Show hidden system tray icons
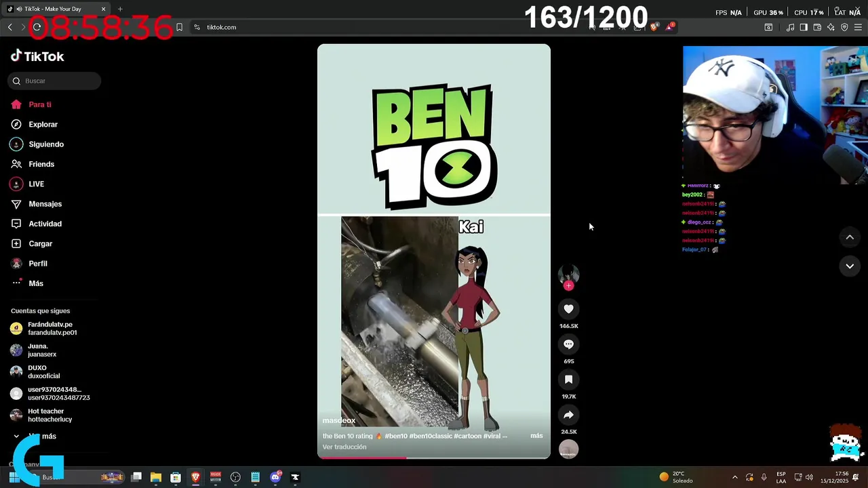868x488 pixels. click(734, 477)
